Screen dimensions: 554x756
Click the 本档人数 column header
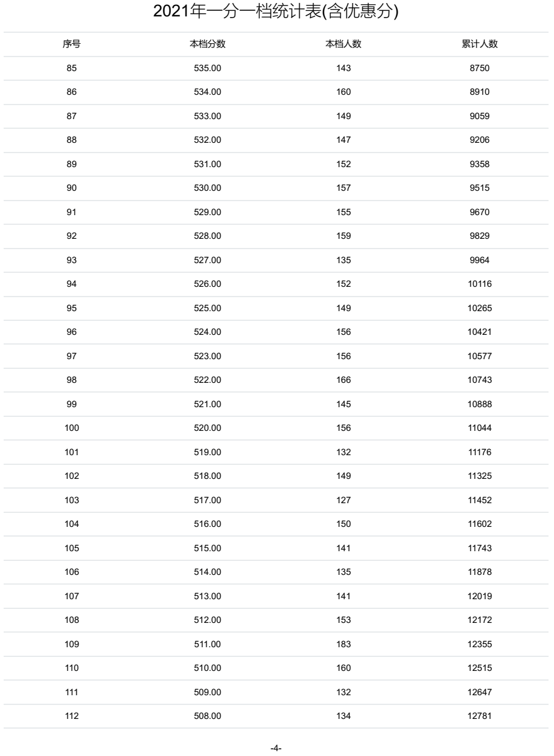click(344, 44)
